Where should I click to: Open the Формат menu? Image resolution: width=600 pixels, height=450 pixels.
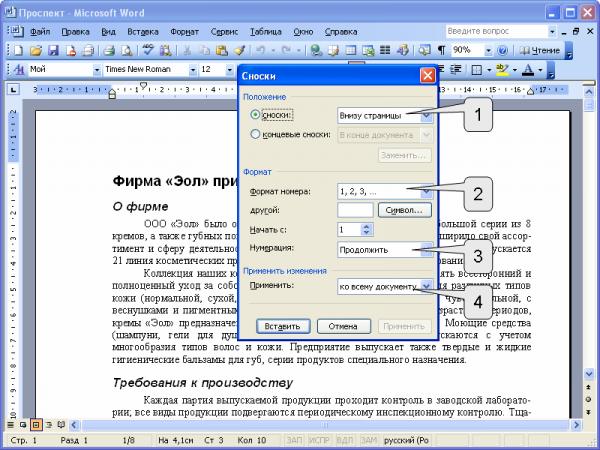184,32
